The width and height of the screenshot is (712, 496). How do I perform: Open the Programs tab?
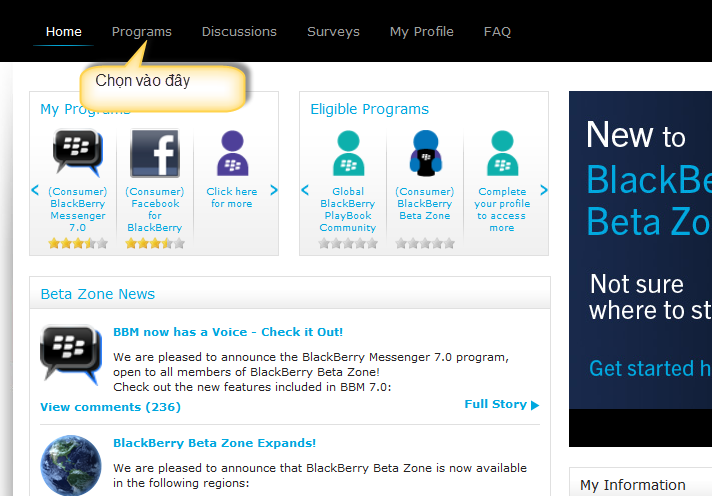click(x=142, y=31)
